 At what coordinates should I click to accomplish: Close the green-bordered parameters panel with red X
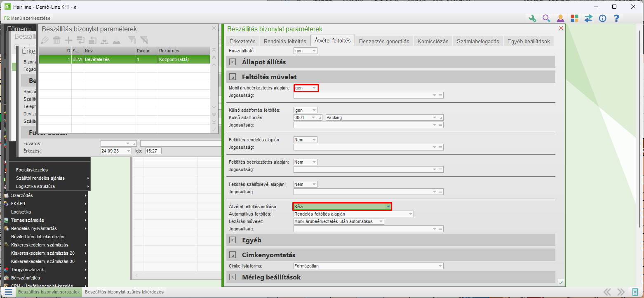point(561,28)
